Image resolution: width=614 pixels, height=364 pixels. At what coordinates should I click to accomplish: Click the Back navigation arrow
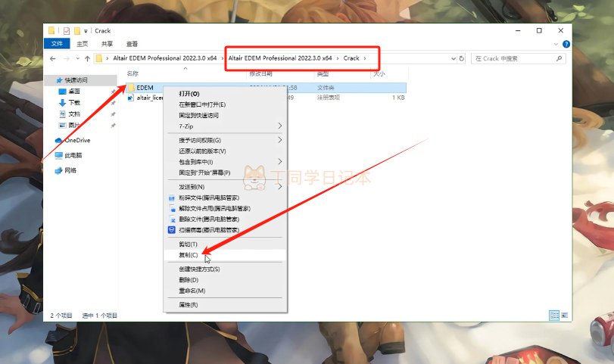(53, 59)
